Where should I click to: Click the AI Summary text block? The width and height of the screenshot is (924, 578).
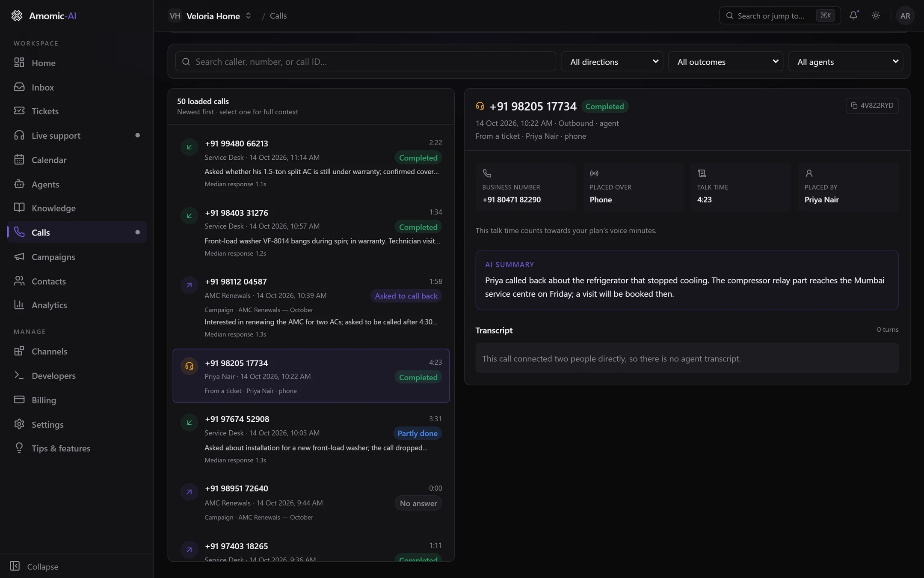(687, 280)
